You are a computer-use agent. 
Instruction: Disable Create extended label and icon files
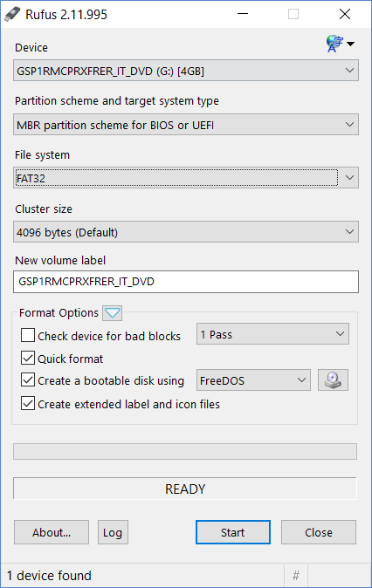pyautogui.click(x=28, y=404)
